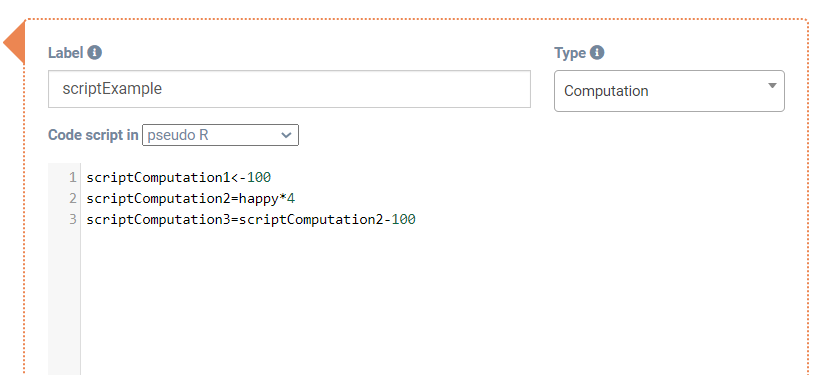This screenshot has width=823, height=375.
Task: Click the arrow in the Computation dropdown
Action: click(x=772, y=86)
